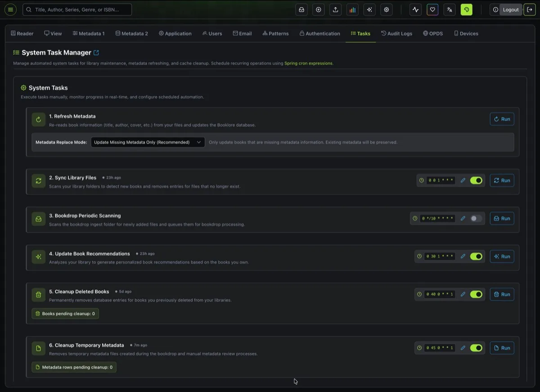Follow the Spring cron expressions link
The width and height of the screenshot is (540, 392).
coord(308,63)
